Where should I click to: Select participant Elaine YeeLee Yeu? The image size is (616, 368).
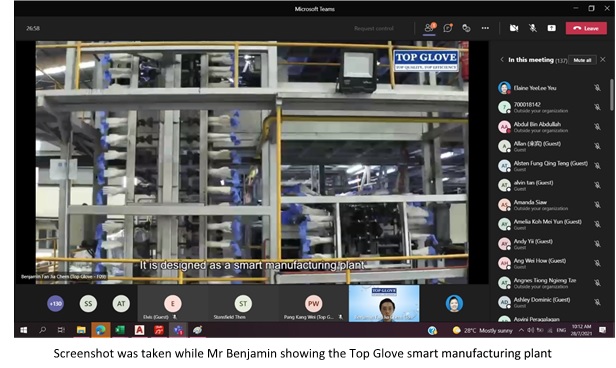pos(550,88)
